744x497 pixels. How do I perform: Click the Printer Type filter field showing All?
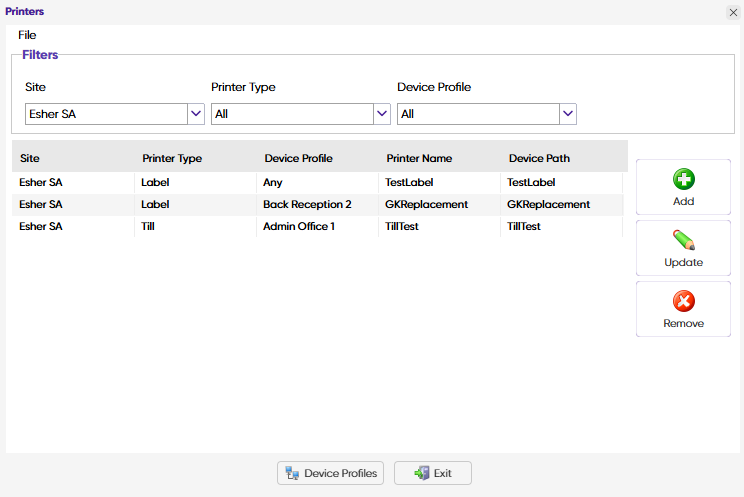pyautogui.click(x=291, y=114)
